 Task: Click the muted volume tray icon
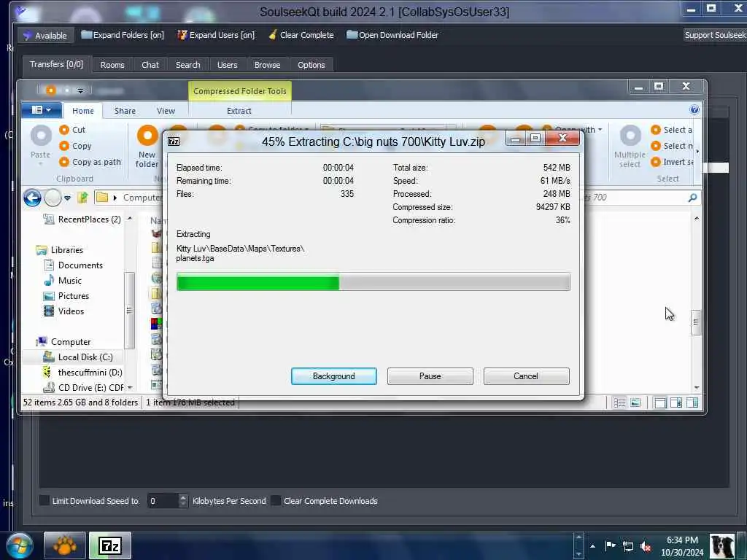[646, 547]
